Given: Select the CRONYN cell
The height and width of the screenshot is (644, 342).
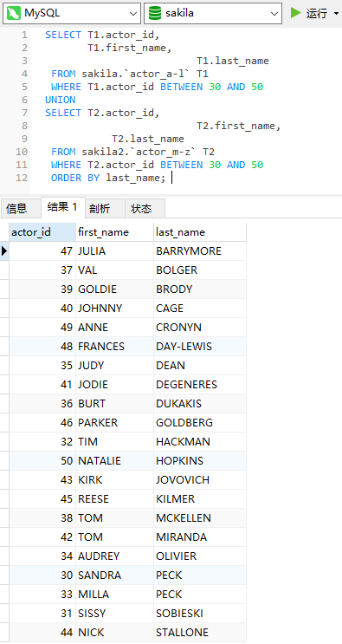Looking at the screenshot, I should pos(200,328).
